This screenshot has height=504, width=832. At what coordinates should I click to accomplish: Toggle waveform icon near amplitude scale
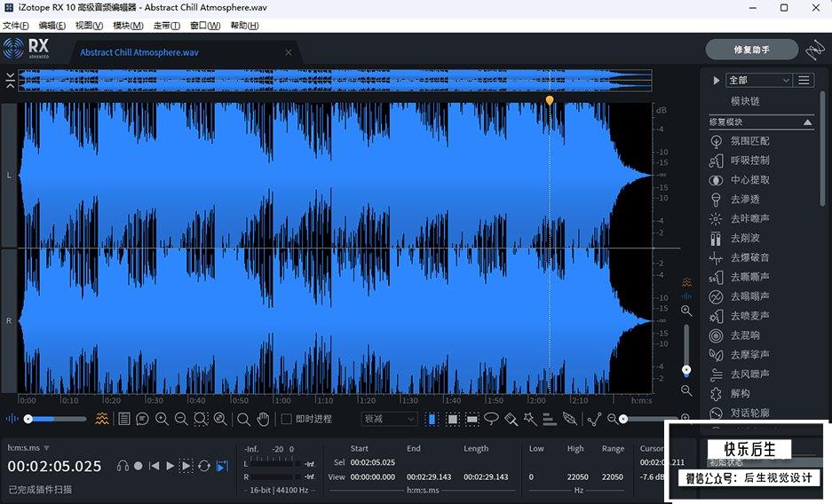click(686, 295)
